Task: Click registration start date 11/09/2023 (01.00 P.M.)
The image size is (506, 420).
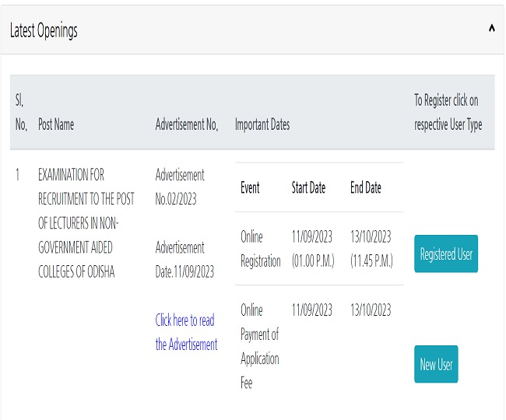Action: pos(312,249)
